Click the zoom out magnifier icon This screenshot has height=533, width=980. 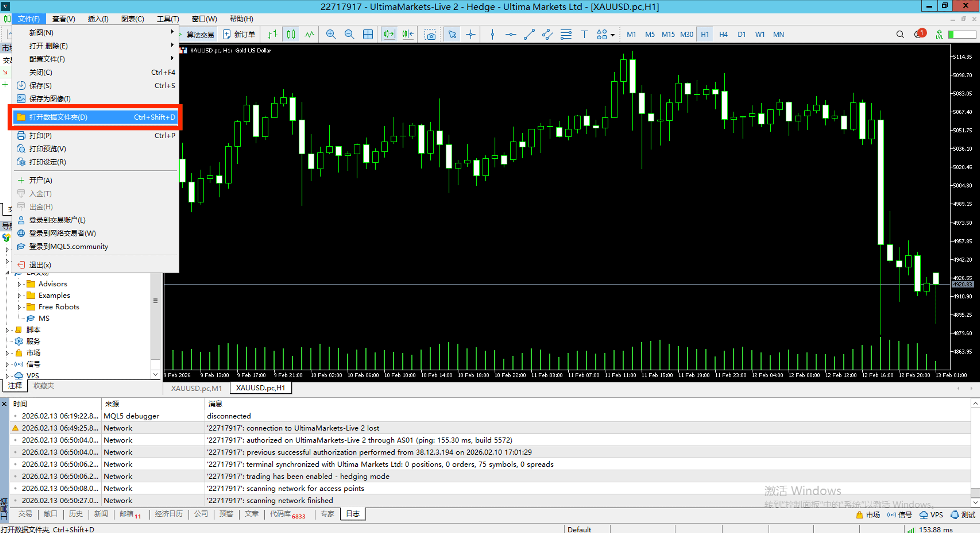[x=349, y=34]
